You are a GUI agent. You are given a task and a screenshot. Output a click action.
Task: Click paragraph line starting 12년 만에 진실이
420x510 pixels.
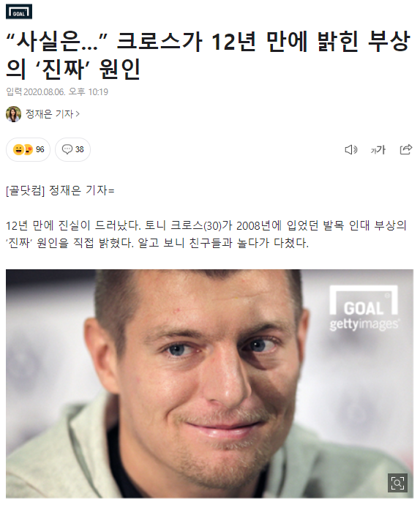click(x=206, y=225)
